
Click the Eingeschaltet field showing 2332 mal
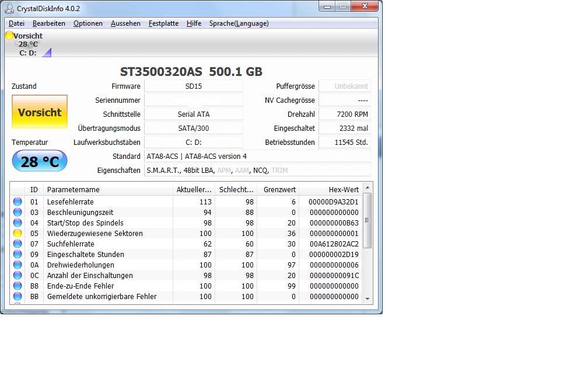point(345,128)
